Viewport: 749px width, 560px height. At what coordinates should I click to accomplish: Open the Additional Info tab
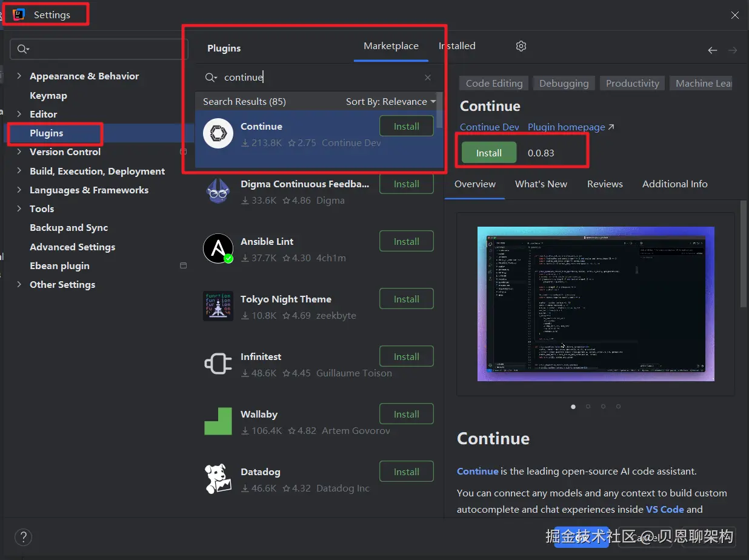tap(675, 184)
